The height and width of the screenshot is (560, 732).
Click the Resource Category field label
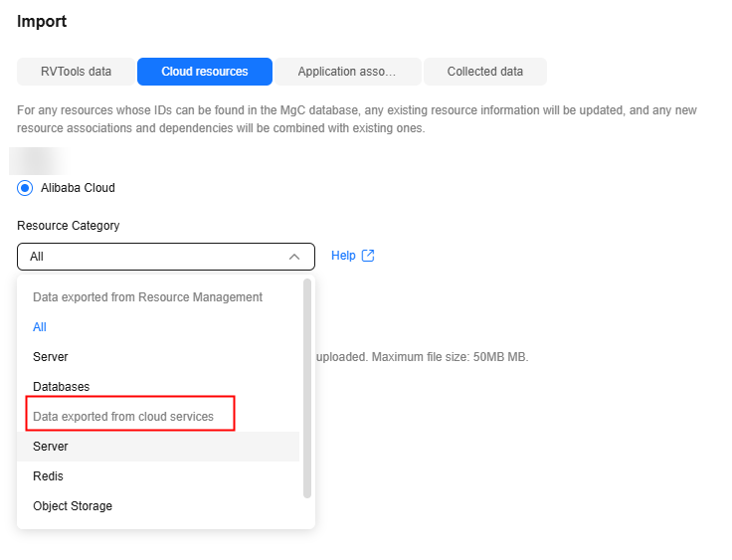pyautogui.click(x=69, y=226)
